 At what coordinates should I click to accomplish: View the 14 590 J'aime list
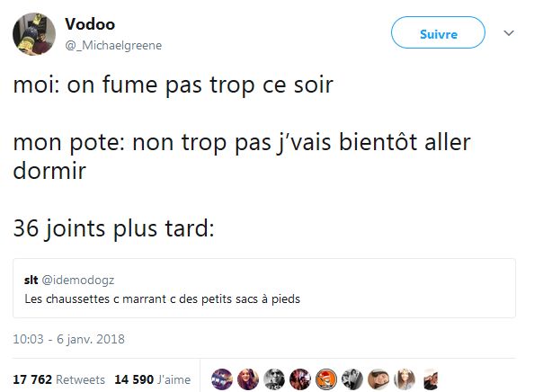tap(152, 379)
